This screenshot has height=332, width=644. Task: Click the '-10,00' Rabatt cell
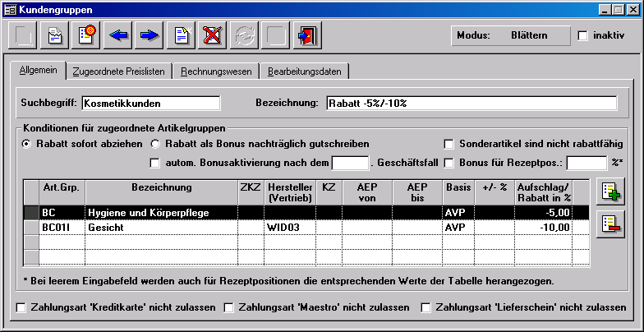click(x=544, y=227)
